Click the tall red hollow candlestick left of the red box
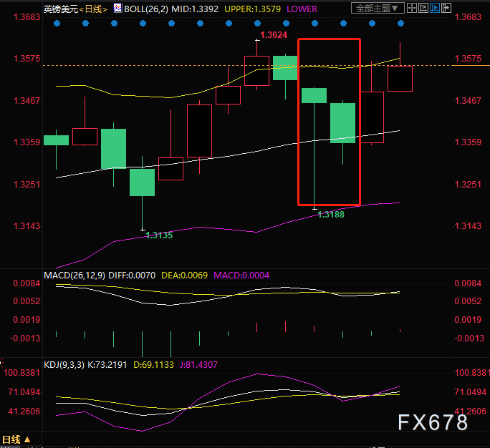 199,130
